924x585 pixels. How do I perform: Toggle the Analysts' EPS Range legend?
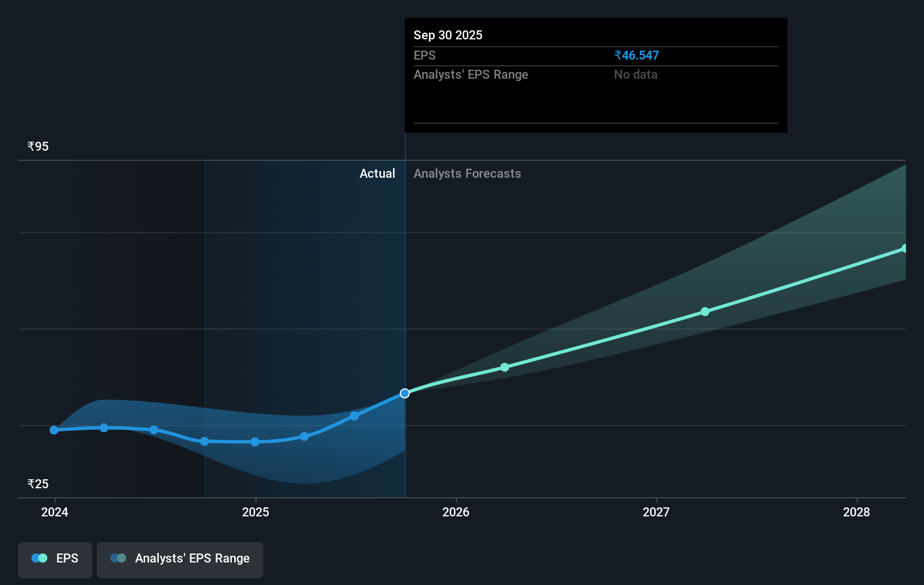[x=180, y=560]
